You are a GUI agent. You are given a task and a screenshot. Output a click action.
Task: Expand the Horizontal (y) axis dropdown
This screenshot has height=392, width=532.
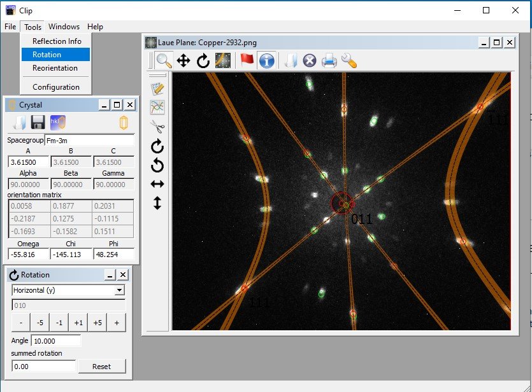coord(119,290)
